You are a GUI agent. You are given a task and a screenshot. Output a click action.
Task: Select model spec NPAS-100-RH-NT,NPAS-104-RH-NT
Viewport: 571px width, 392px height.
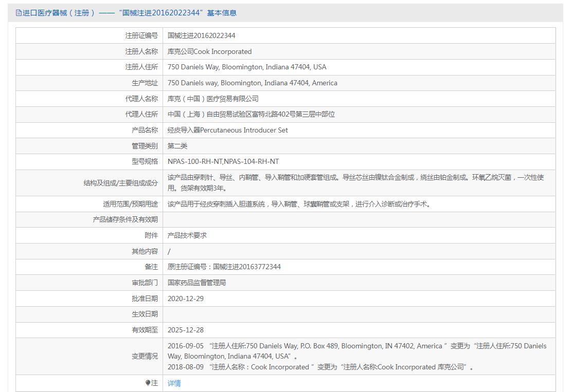click(x=223, y=161)
